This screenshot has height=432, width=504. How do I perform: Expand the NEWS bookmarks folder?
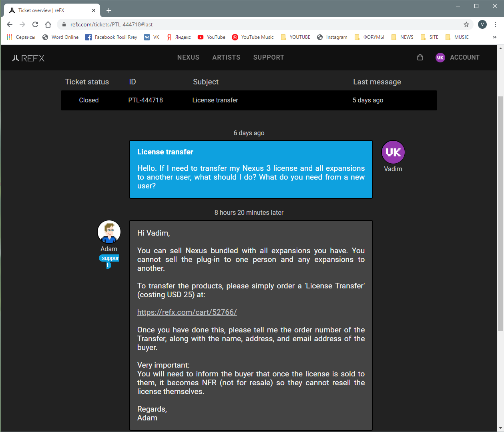(402, 37)
